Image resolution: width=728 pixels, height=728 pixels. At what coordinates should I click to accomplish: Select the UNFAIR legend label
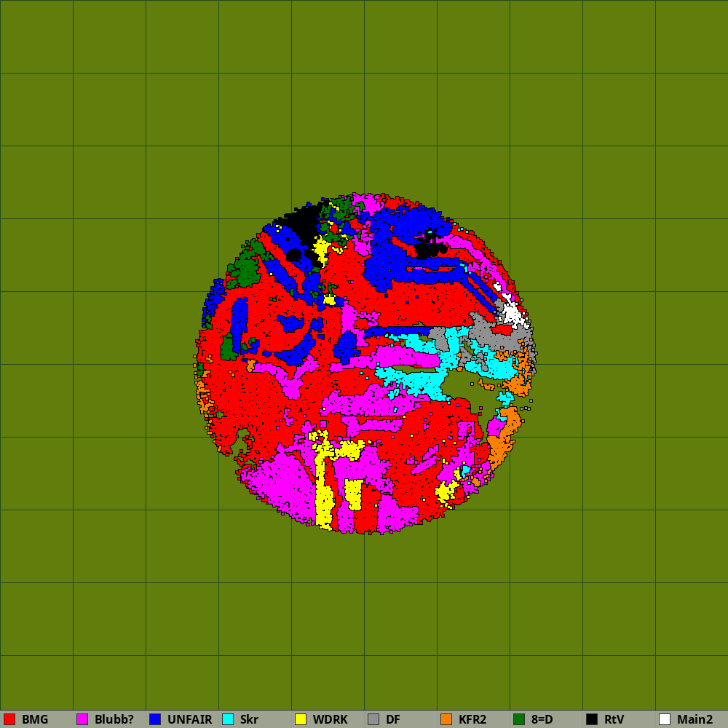coord(189,719)
